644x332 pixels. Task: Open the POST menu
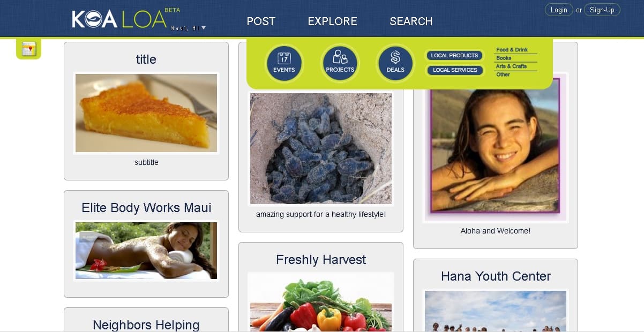pyautogui.click(x=261, y=21)
